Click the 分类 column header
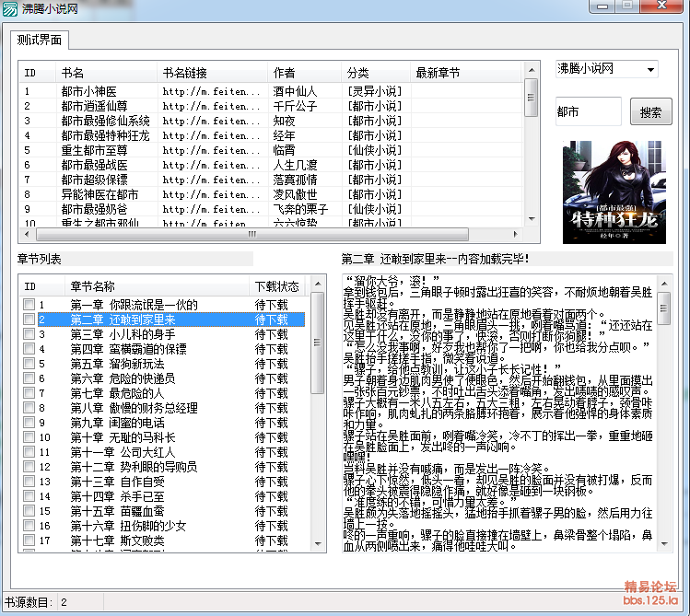The image size is (690, 616). pyautogui.click(x=375, y=73)
